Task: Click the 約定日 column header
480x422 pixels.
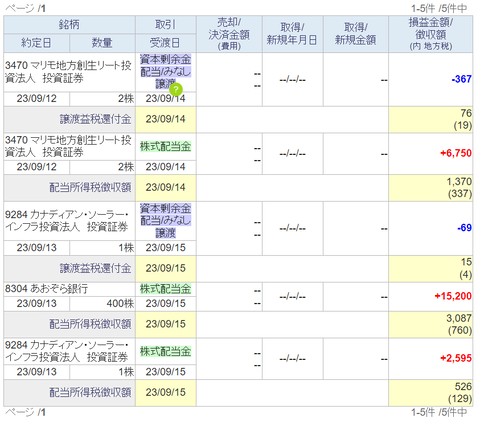Action: pyautogui.click(x=36, y=43)
